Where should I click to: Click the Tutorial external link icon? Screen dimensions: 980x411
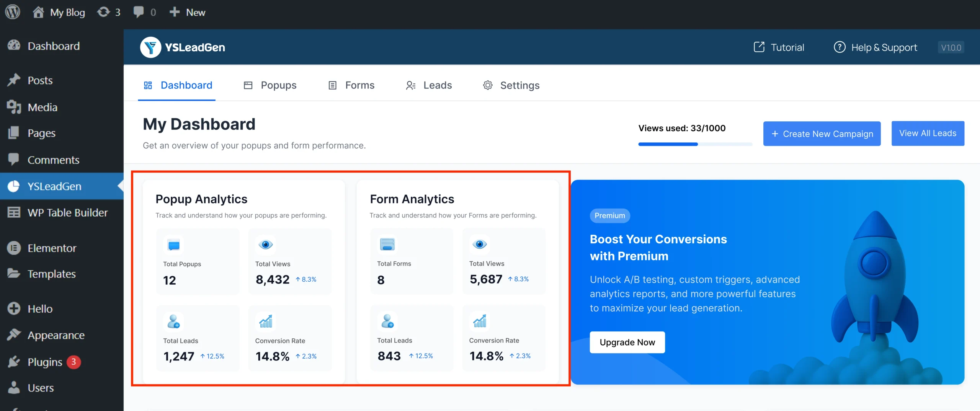click(759, 47)
